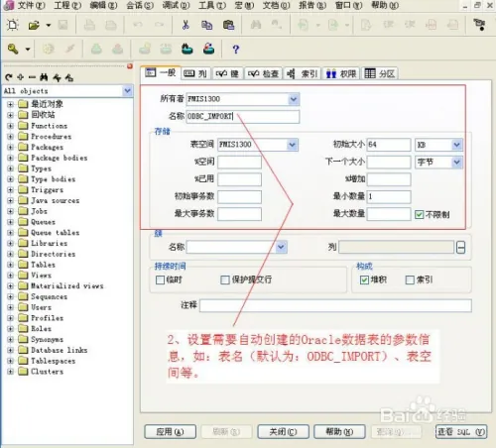Open the 表空间 tablespace dropdown
Viewport: 496px width, 448px height.
pyautogui.click(x=292, y=145)
